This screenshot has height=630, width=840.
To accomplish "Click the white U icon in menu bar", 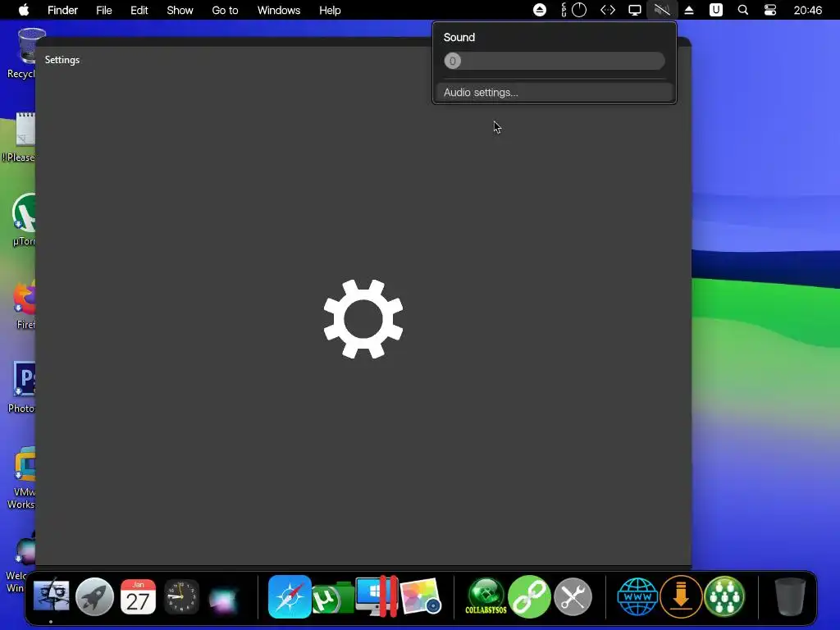I will point(716,10).
